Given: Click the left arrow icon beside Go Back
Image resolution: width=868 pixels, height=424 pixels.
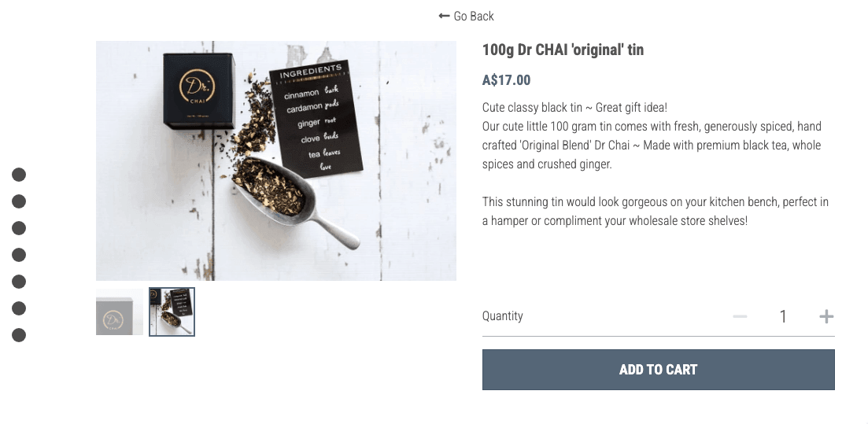Looking at the screenshot, I should [443, 16].
